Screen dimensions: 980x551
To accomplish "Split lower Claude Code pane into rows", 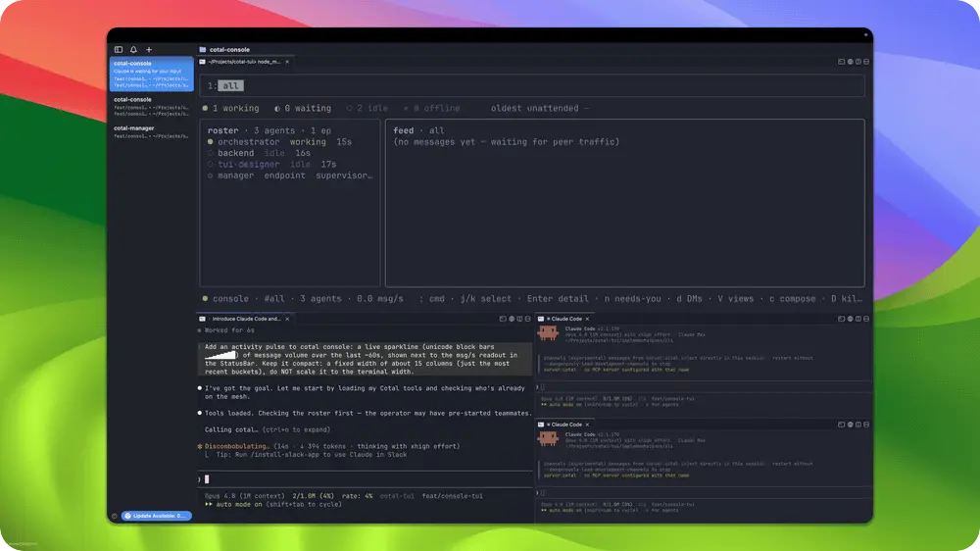I will (x=866, y=425).
